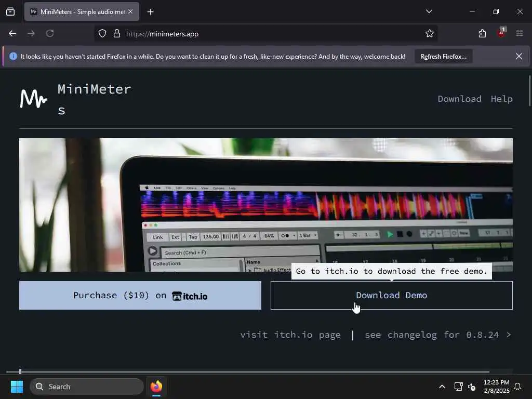Follow the visit itch.io page link
Viewport: 532px width, 399px height.
pos(290,335)
